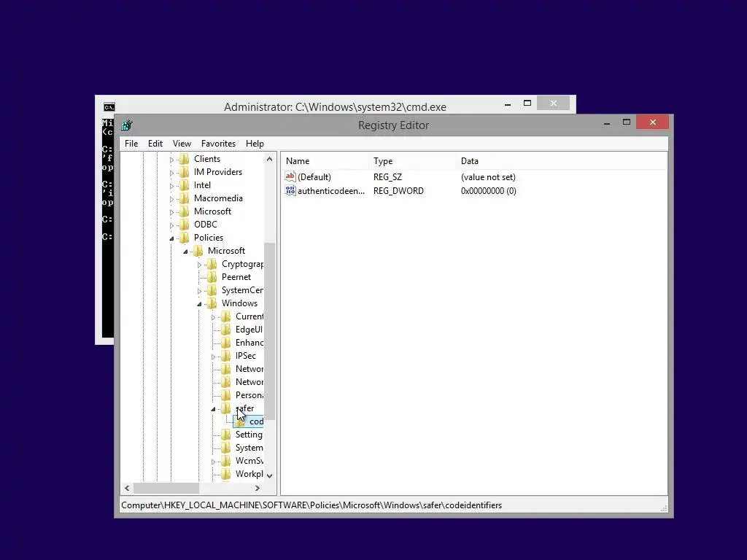Select the Enhanc... key in the tree
747x560 pixels.
click(x=249, y=343)
